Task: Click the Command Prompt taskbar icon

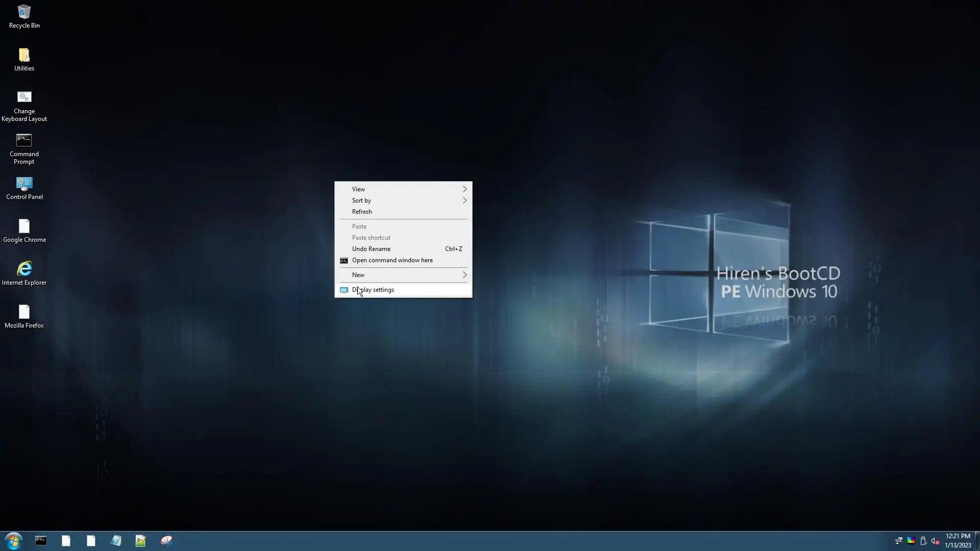Action: 41,541
